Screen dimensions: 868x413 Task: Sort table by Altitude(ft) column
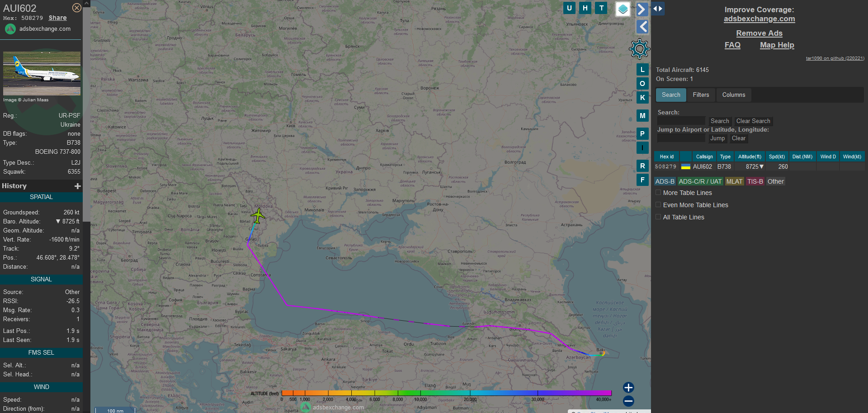pyautogui.click(x=750, y=157)
